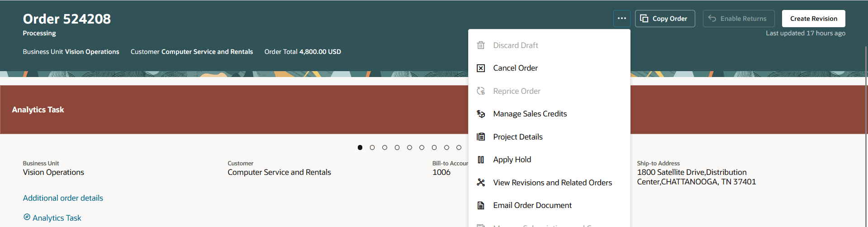Click the trash icon beside Discard Draft
868x227 pixels.
pos(481,45)
